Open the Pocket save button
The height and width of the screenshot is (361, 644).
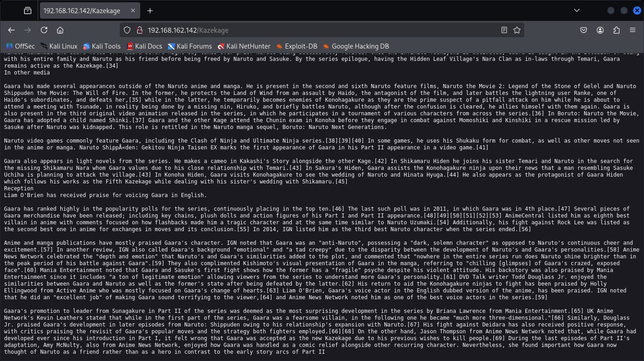(x=584, y=30)
